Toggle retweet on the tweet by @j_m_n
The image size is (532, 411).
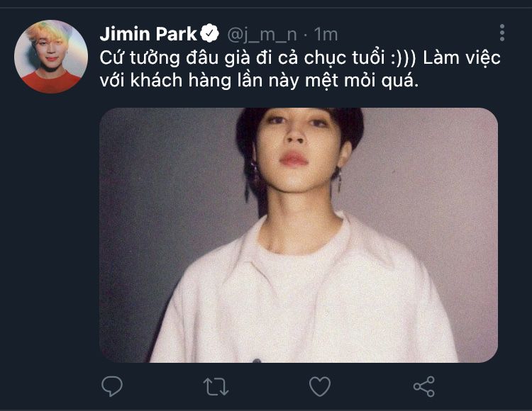click(216, 387)
